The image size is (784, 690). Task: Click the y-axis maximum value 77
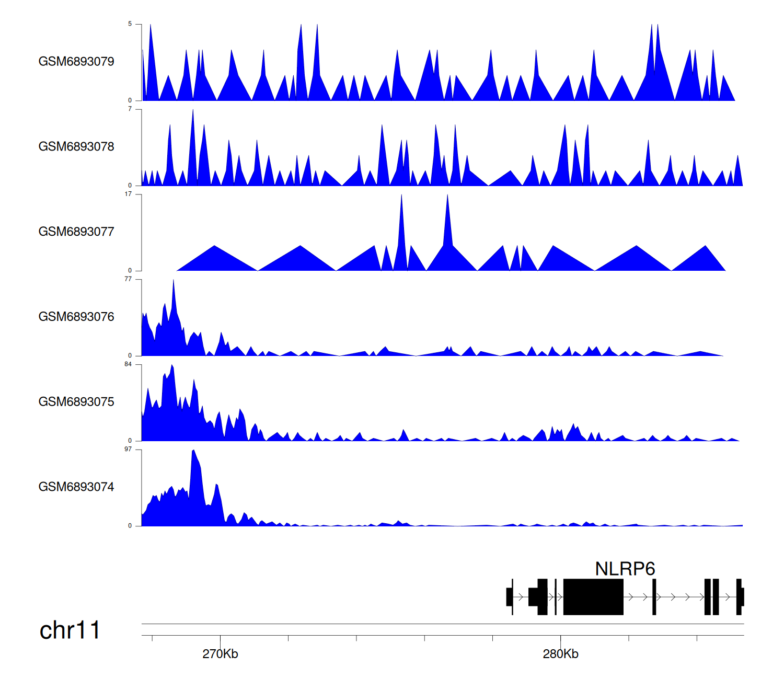click(x=128, y=279)
